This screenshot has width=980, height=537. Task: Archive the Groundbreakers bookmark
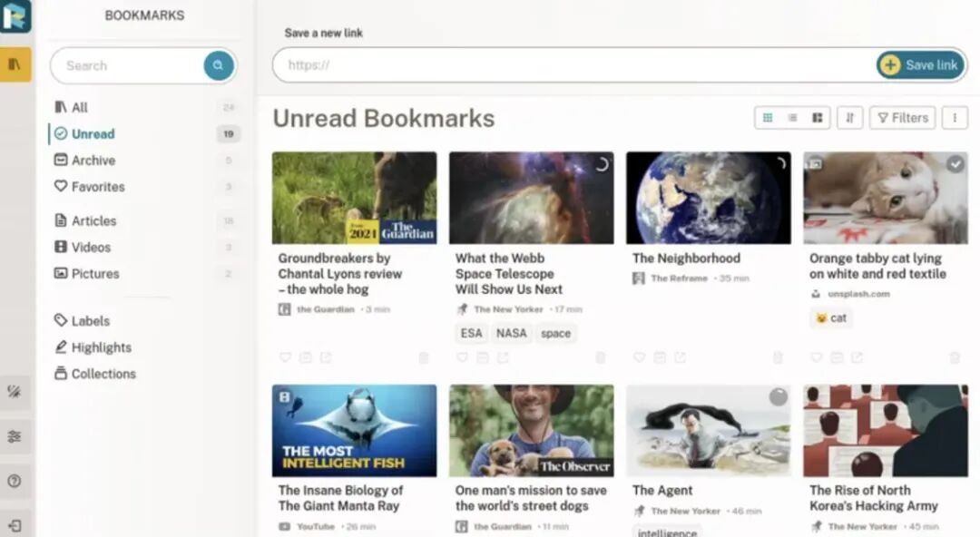coord(306,357)
